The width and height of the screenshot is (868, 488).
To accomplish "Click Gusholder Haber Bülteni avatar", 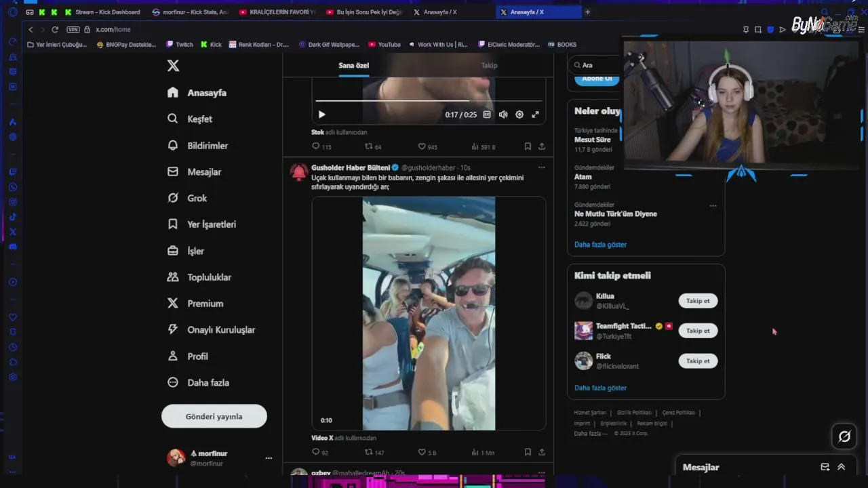I will [x=299, y=172].
